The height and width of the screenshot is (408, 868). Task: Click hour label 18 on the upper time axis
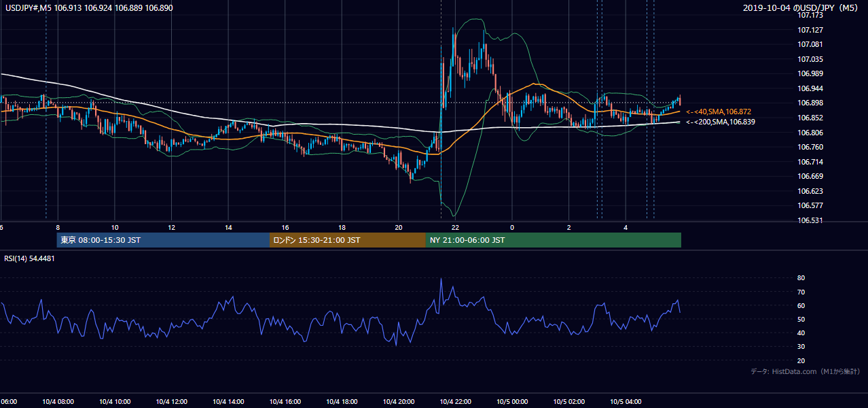[342, 228]
